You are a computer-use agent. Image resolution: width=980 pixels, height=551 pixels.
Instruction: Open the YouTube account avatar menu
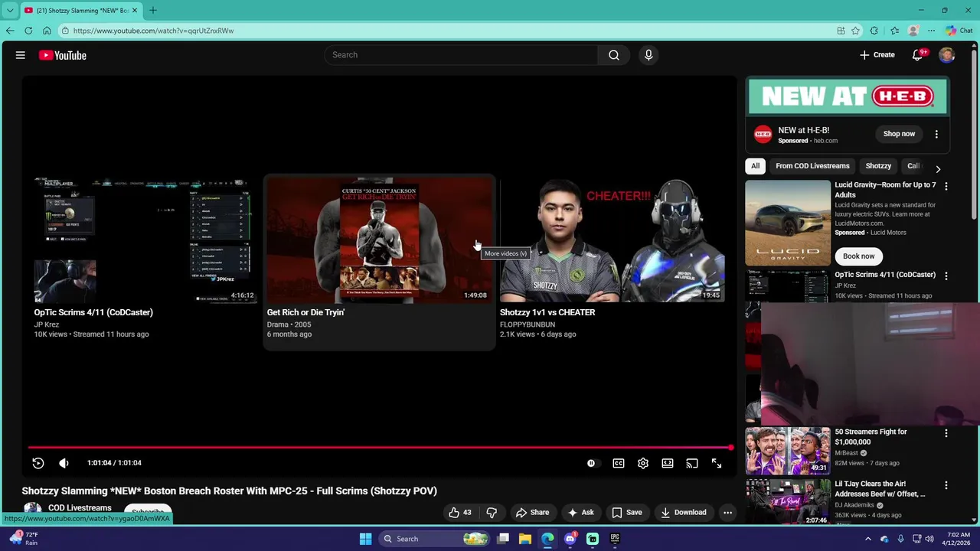point(947,55)
